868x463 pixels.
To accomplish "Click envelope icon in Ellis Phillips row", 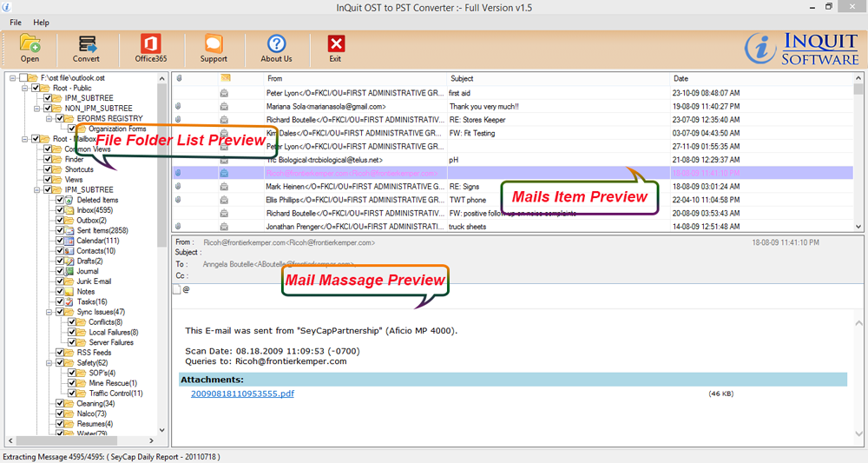I will [x=224, y=200].
